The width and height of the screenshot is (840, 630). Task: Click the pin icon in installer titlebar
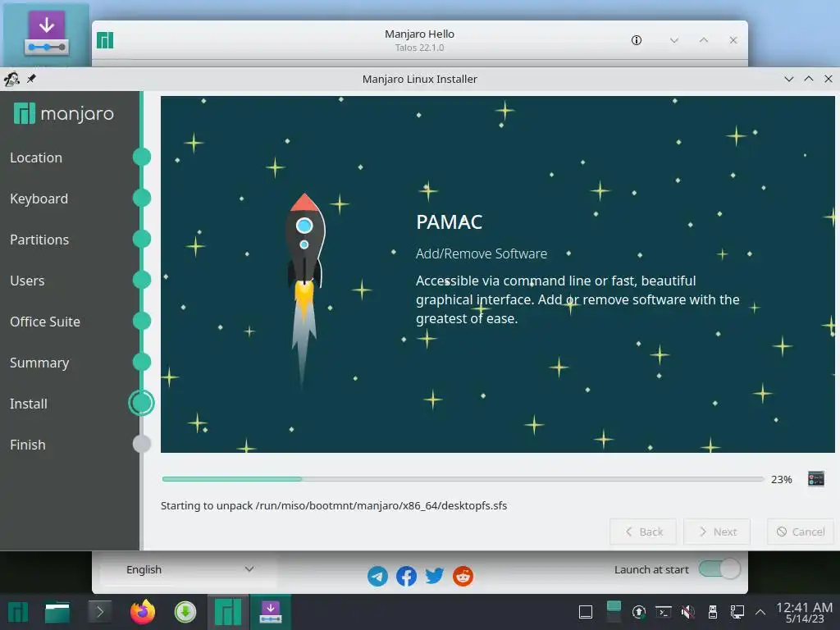point(32,79)
